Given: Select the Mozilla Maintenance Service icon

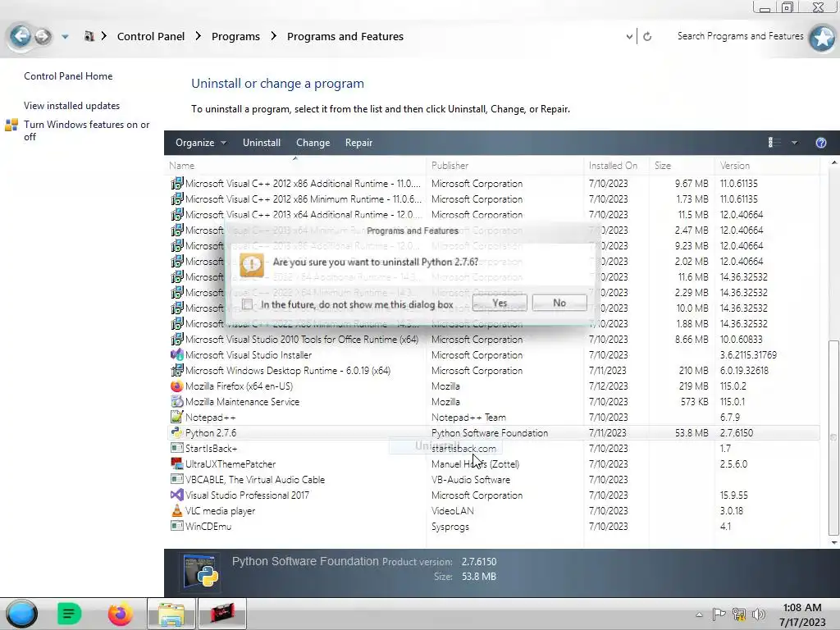Looking at the screenshot, I should point(176,401).
